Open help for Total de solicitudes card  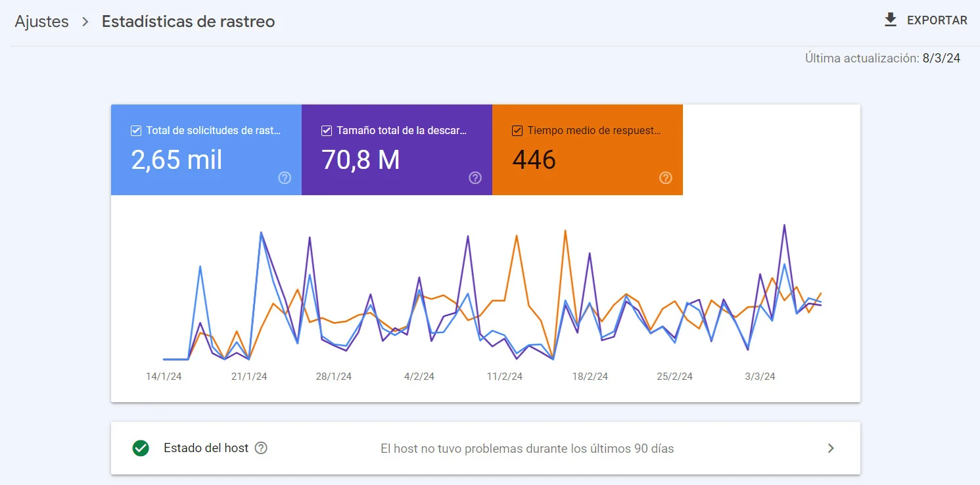285,177
